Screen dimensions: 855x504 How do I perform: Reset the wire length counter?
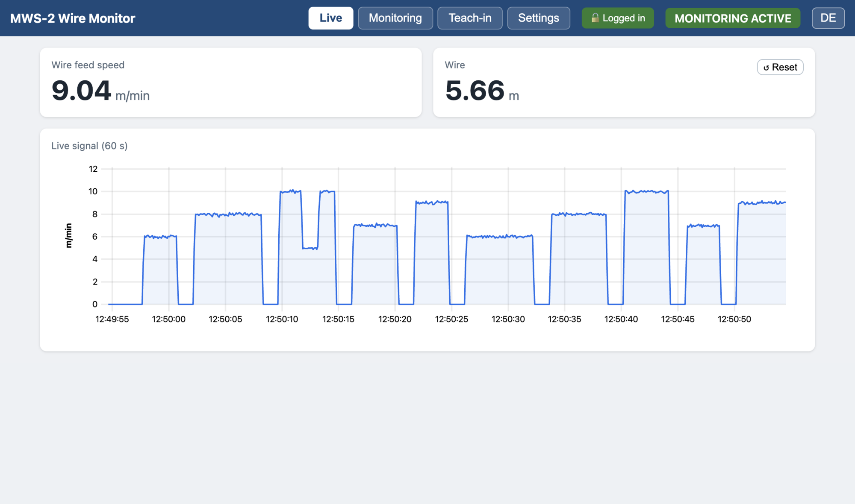click(780, 67)
